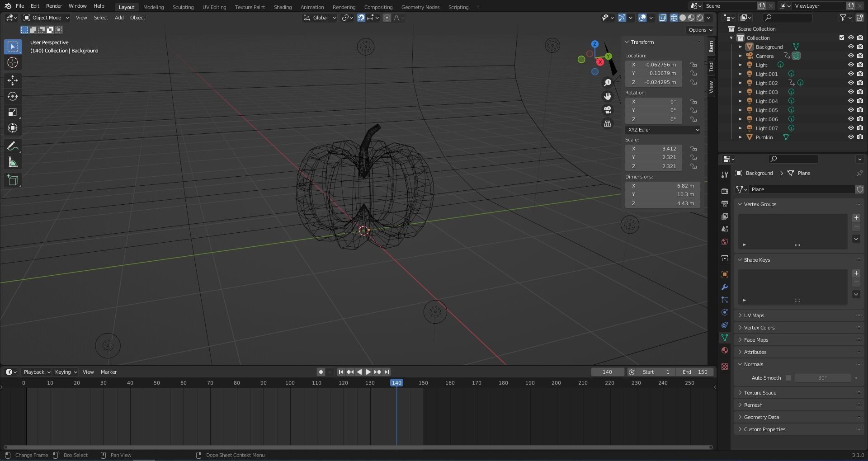
Task: Pin the properties editor context
Action: 859,173
